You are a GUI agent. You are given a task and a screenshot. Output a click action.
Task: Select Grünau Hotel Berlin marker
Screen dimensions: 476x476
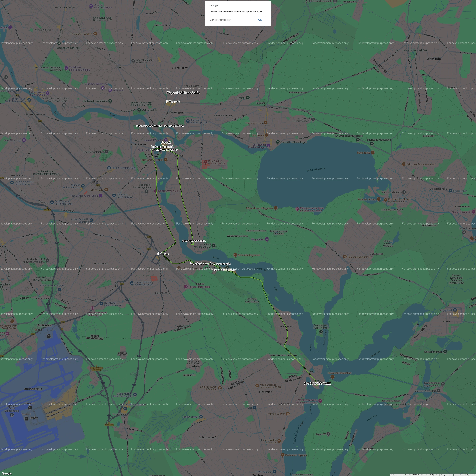(186, 286)
